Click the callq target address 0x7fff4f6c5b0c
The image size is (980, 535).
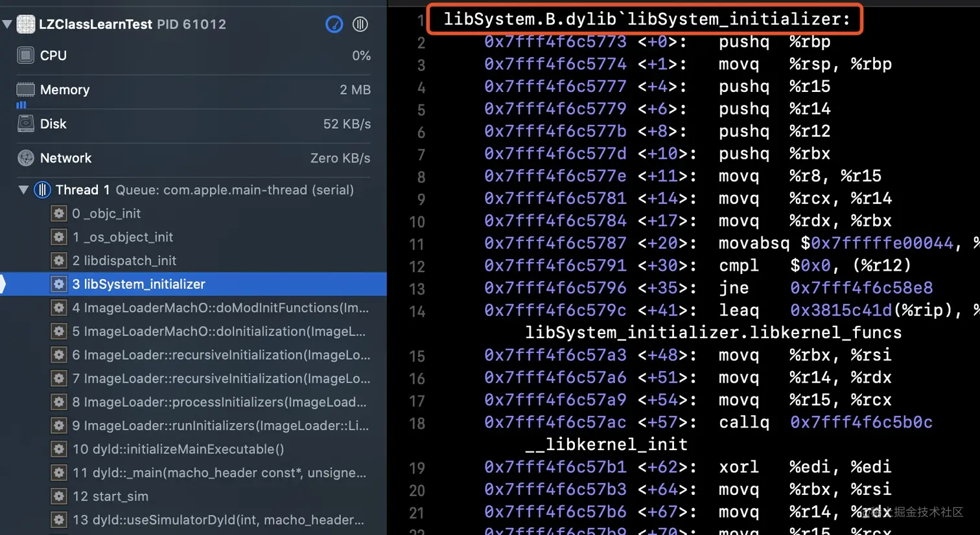[861, 422]
